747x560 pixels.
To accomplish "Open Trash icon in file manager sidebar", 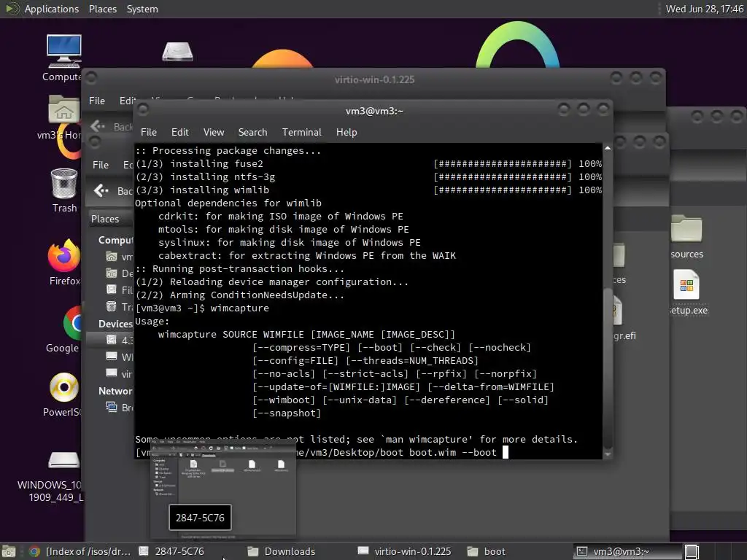I will [111, 306].
